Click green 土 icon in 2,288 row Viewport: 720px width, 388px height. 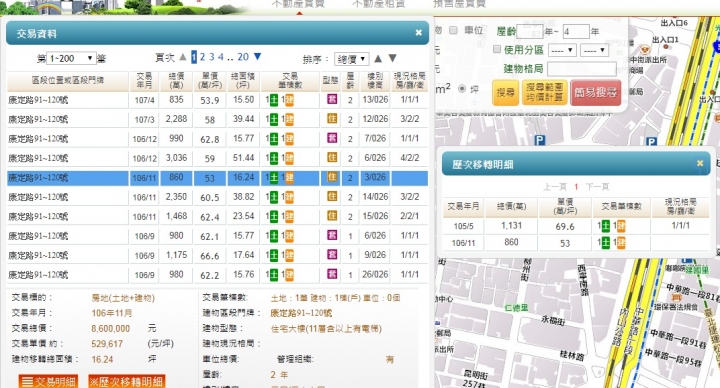pos(274,119)
